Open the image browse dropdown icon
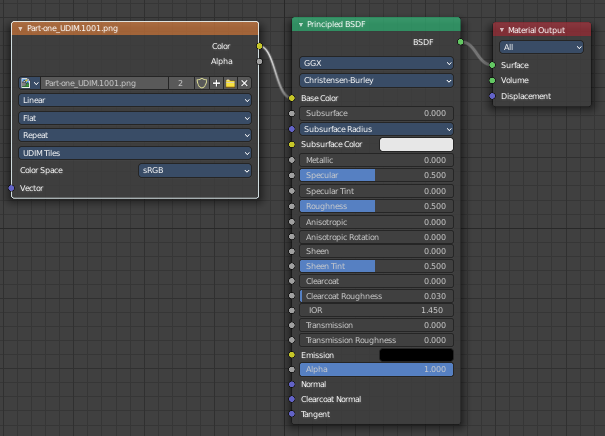The image size is (605, 436). coord(30,83)
